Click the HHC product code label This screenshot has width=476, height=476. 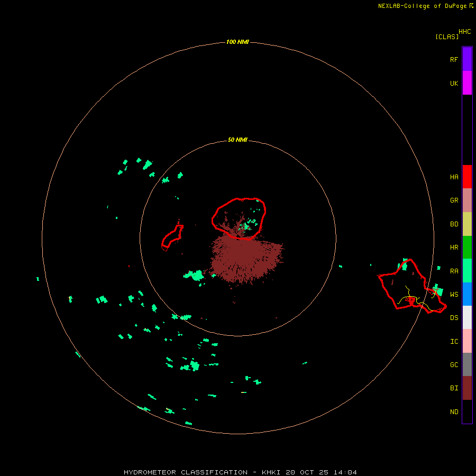[465, 32]
